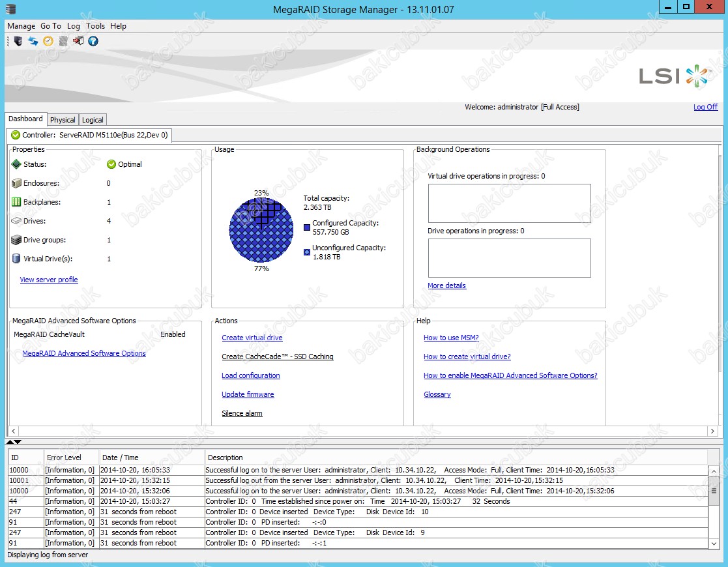
Task: Click Silence alarm link
Action: coord(242,413)
